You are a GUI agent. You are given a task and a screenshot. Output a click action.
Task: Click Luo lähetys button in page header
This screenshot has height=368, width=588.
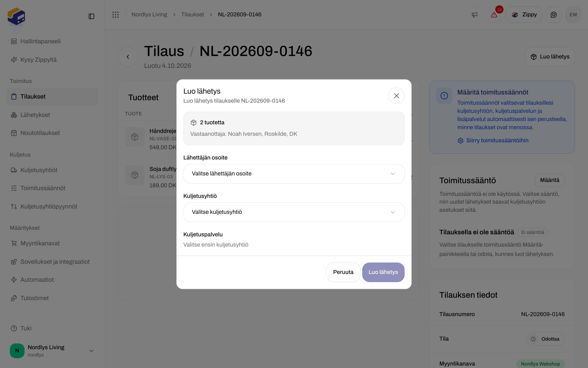point(550,57)
